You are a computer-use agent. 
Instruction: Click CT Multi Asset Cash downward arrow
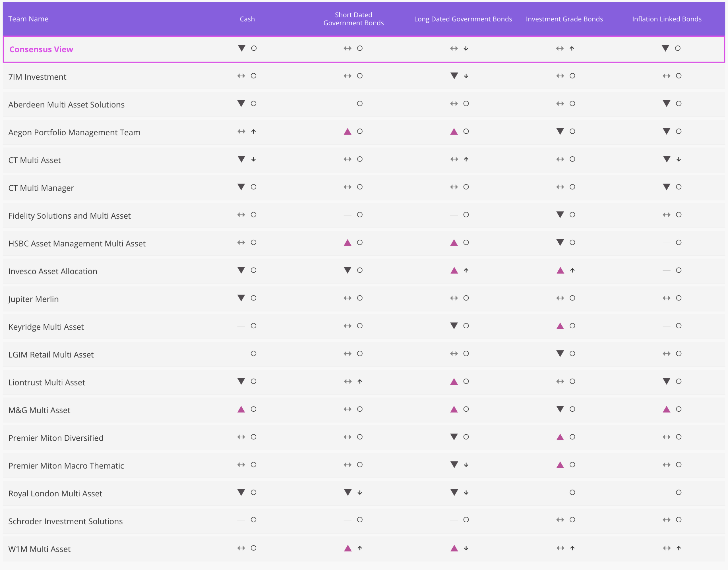pyautogui.click(x=254, y=159)
